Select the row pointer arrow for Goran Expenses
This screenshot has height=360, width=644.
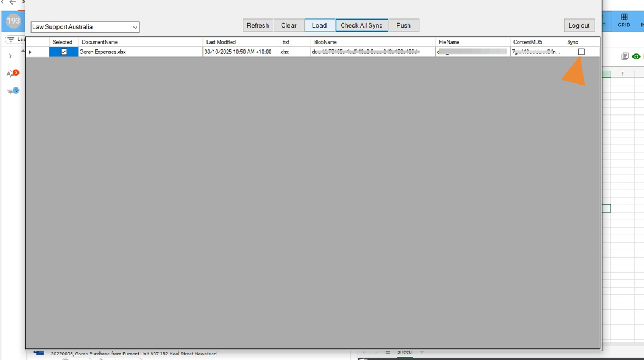pos(30,52)
